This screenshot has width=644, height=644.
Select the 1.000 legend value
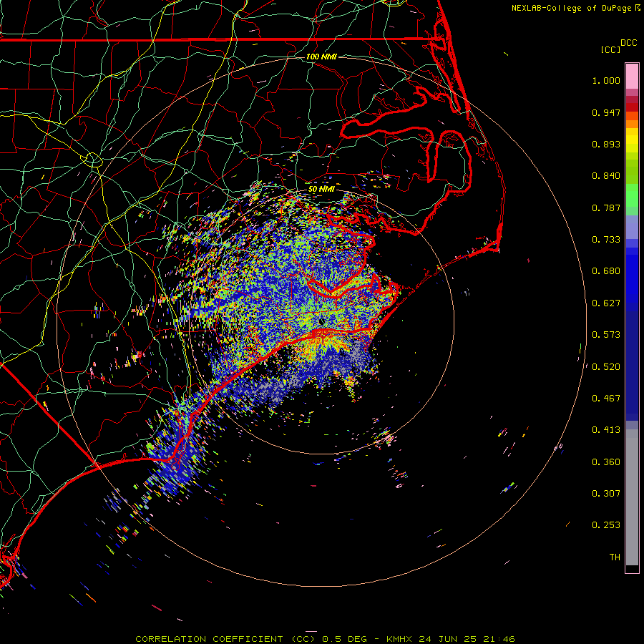[x=606, y=80]
